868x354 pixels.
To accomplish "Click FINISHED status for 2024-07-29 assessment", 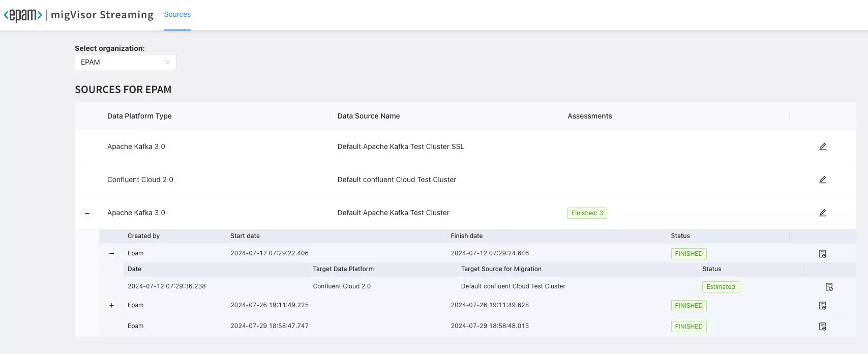I will tap(689, 327).
